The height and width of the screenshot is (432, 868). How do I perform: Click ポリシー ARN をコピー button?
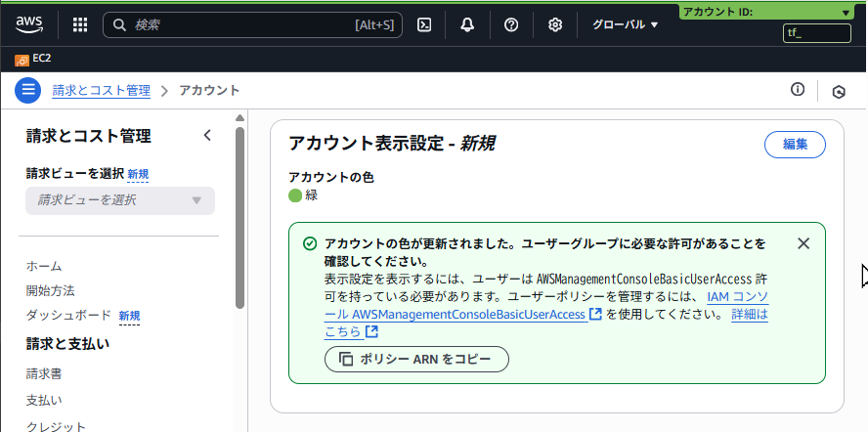pos(416,359)
